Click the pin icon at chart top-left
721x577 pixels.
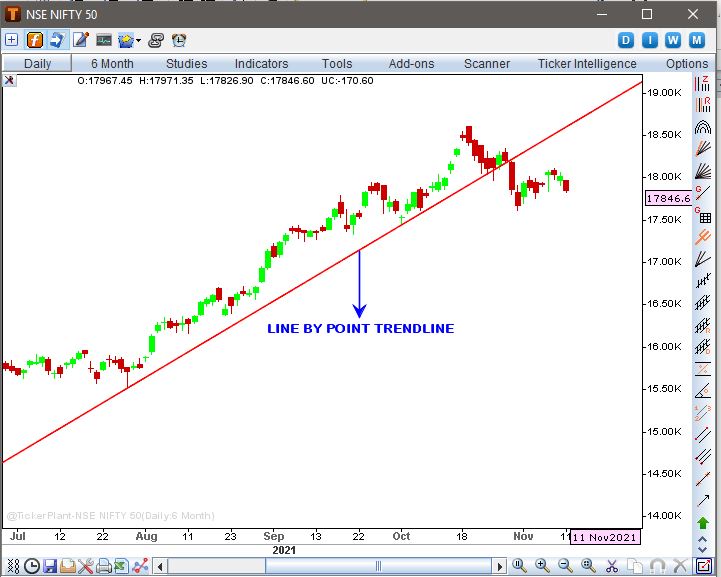coord(9,81)
